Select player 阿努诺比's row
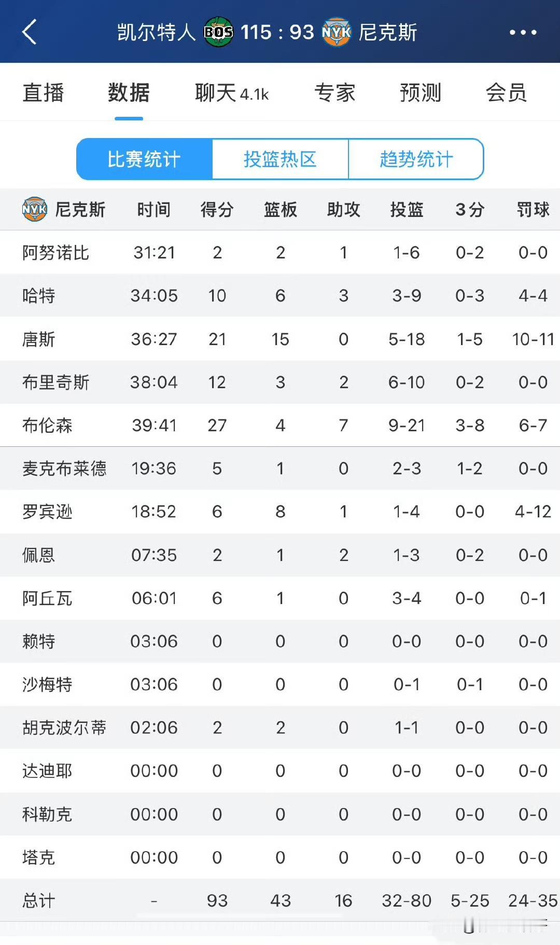560x945 pixels. (x=280, y=252)
